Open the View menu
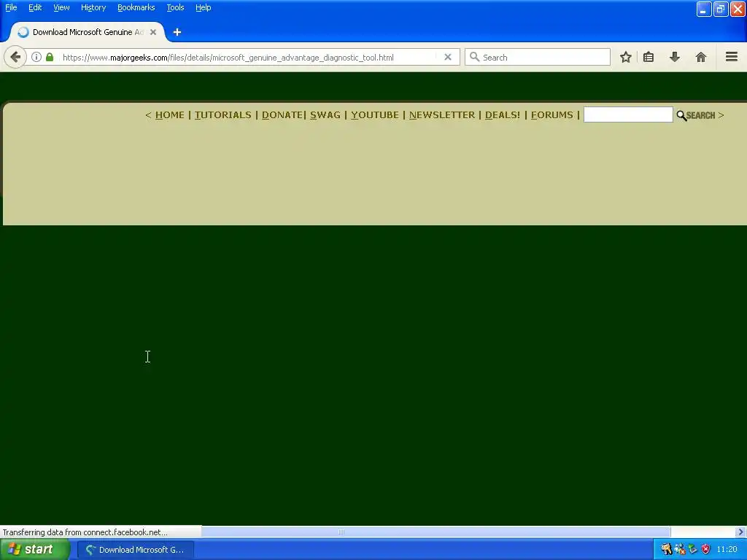 tap(61, 7)
